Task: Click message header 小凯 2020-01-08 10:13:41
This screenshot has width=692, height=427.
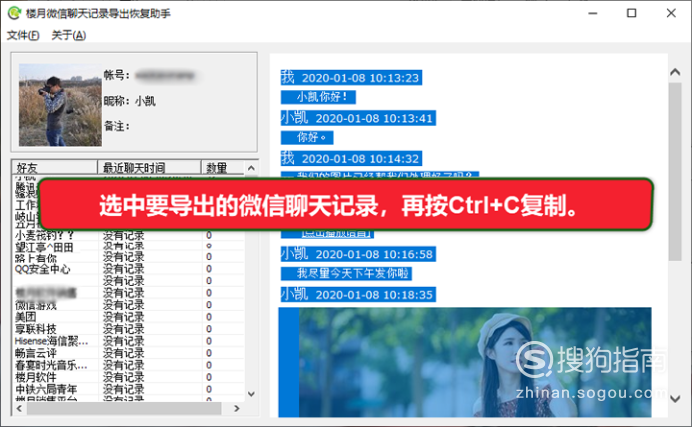Action: [358, 118]
